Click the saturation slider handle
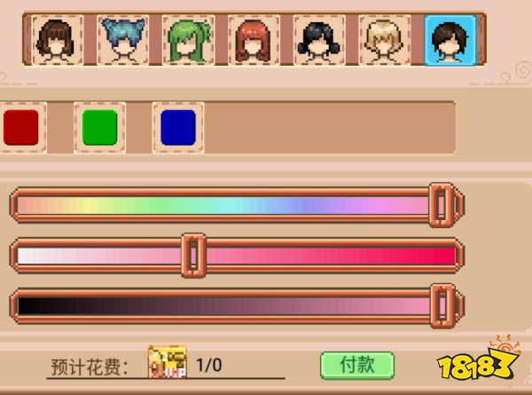Screen dimensions: 532x395 (x=193, y=256)
